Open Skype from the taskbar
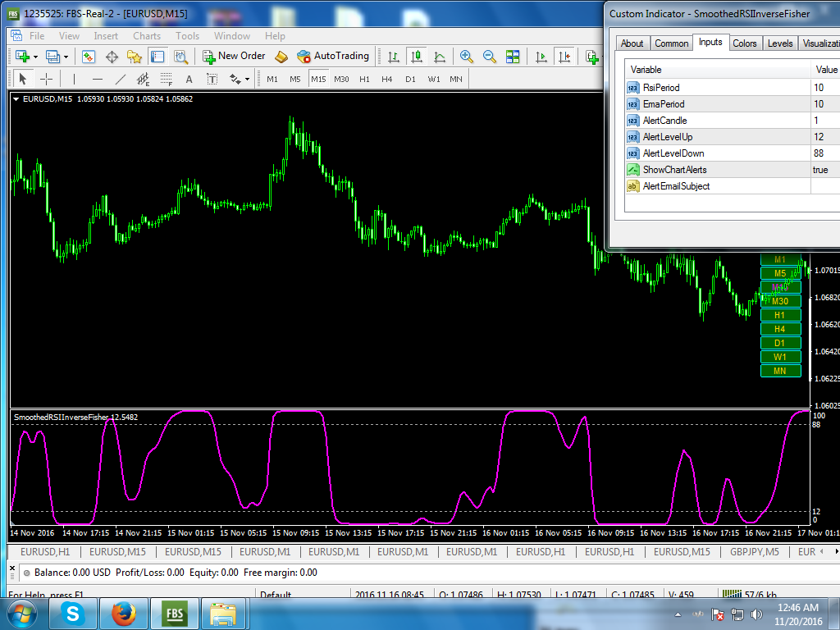The width and height of the screenshot is (840, 630). coord(72,614)
